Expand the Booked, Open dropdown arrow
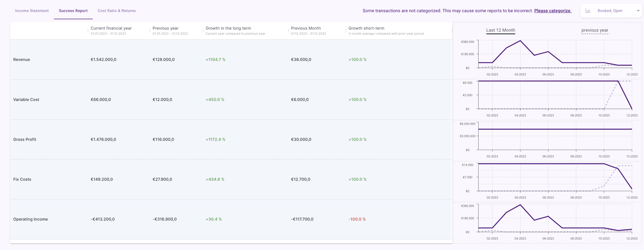 (638, 11)
